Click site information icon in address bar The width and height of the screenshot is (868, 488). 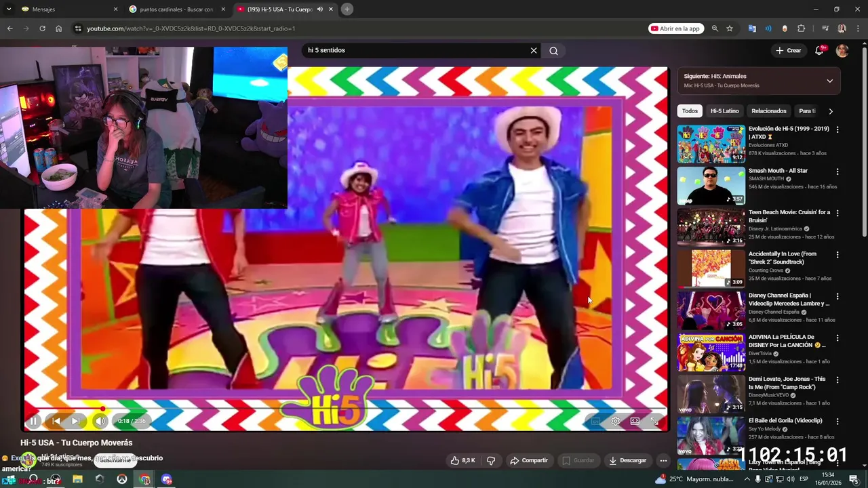point(78,28)
